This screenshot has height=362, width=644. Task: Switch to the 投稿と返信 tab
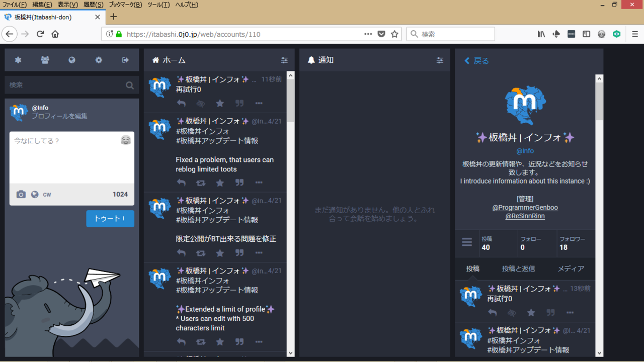coord(518,269)
